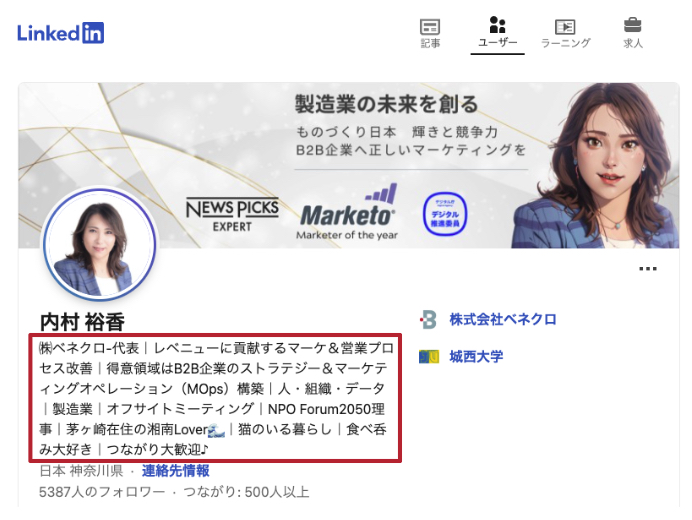The width and height of the screenshot is (692, 520).
Task: Switch to the 記事 tab label
Action: [430, 43]
